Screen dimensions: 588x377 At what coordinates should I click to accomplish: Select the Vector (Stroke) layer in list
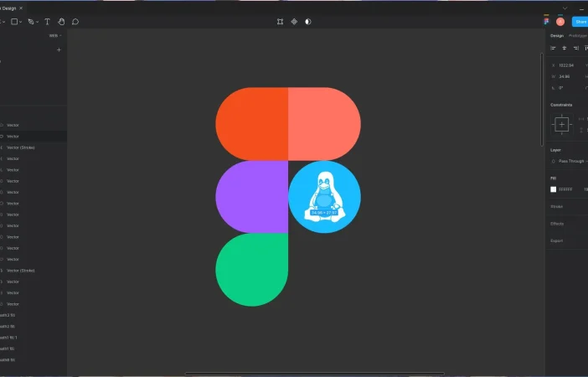[21, 147]
